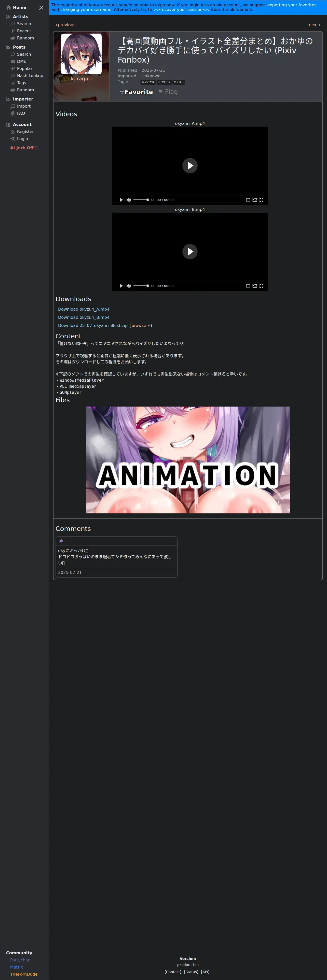Seek on okyzuri_A.mp4 progress bar
This screenshot has width=327, height=980.
[190, 195]
